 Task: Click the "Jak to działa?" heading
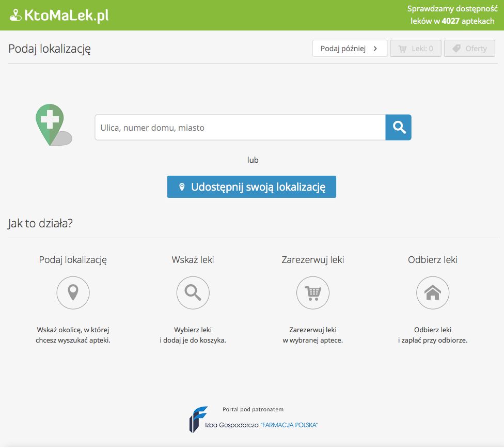[x=40, y=223]
